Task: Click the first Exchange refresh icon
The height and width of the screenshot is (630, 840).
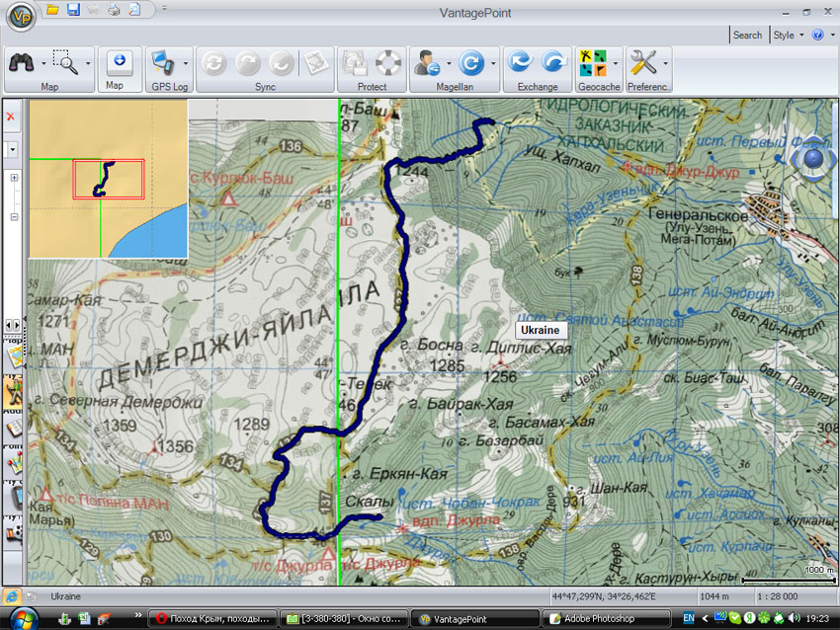Action: click(x=520, y=62)
